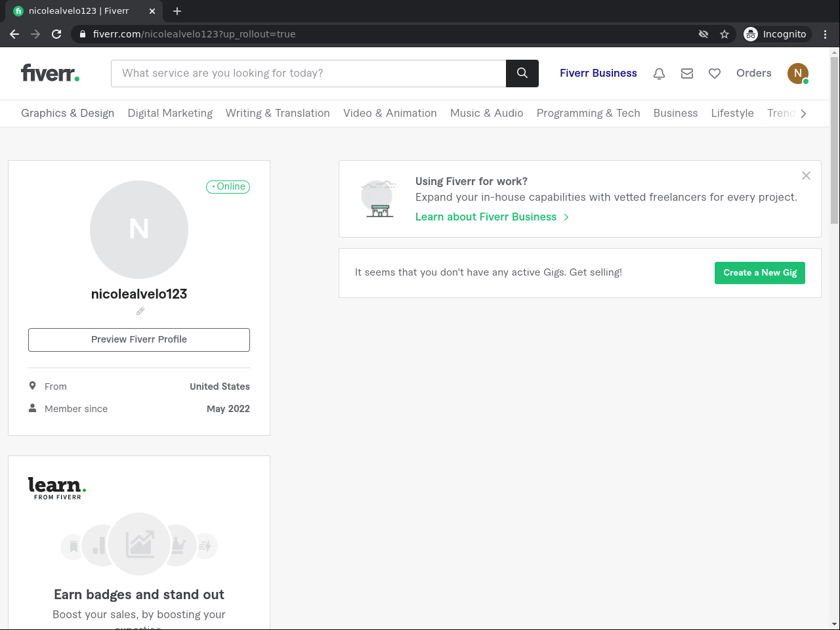
Task: Click the large N profile picture
Action: pyautogui.click(x=139, y=230)
